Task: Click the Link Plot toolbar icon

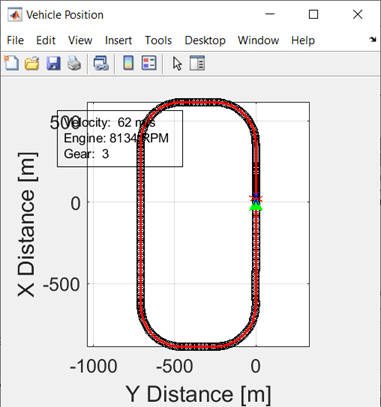Action: point(101,63)
